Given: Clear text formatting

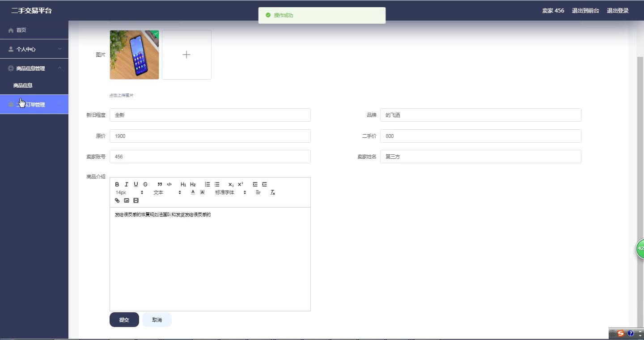Looking at the screenshot, I should pyautogui.click(x=272, y=192).
